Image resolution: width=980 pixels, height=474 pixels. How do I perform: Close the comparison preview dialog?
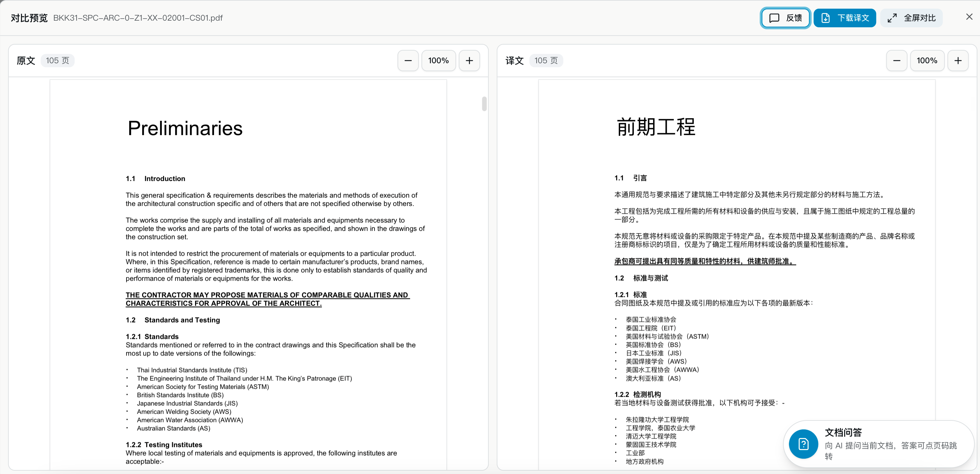pyautogui.click(x=969, y=17)
